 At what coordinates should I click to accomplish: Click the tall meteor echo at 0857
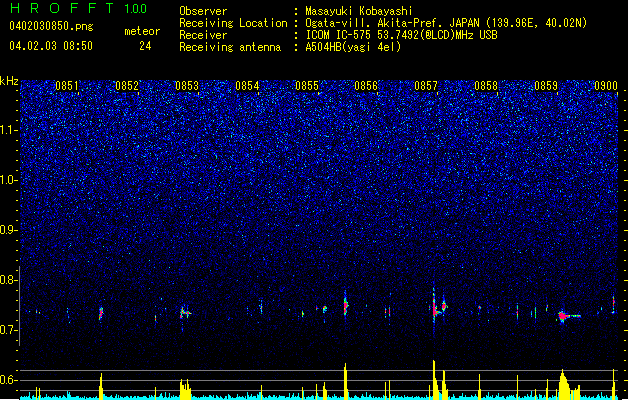tap(434, 307)
